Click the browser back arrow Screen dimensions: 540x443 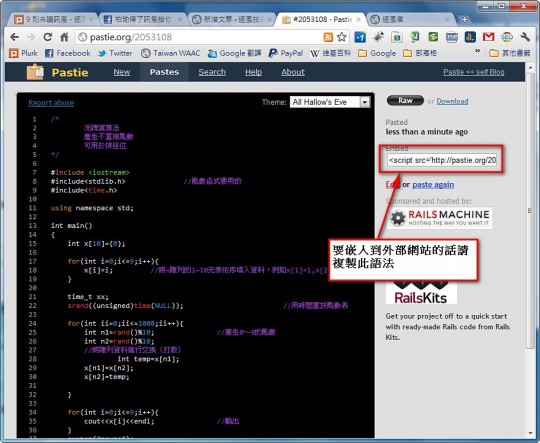pos(14,37)
